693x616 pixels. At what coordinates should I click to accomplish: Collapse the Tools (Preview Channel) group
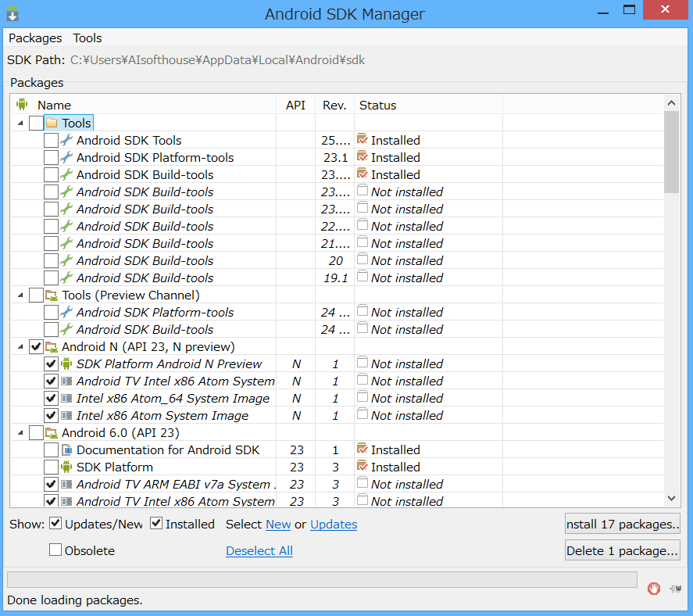[x=20, y=295]
